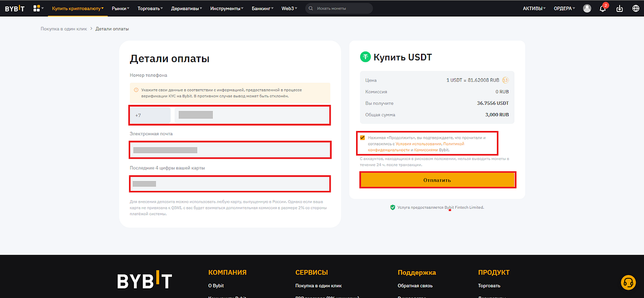This screenshot has height=298, width=644.
Task: Open the user profile avatar
Action: tap(587, 8)
